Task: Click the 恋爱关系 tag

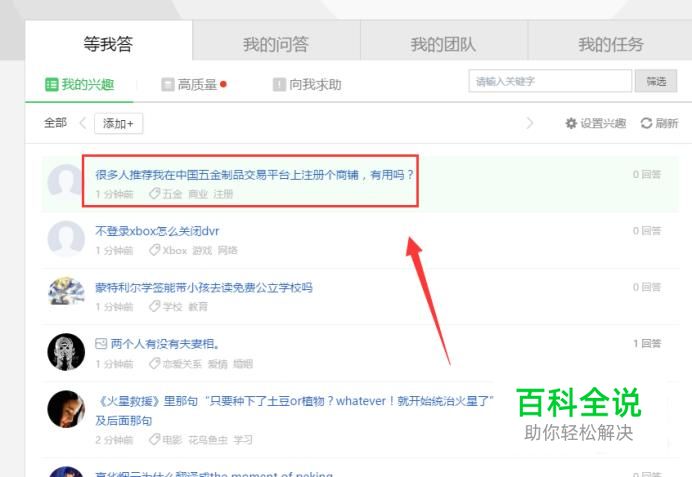Action: [182, 364]
